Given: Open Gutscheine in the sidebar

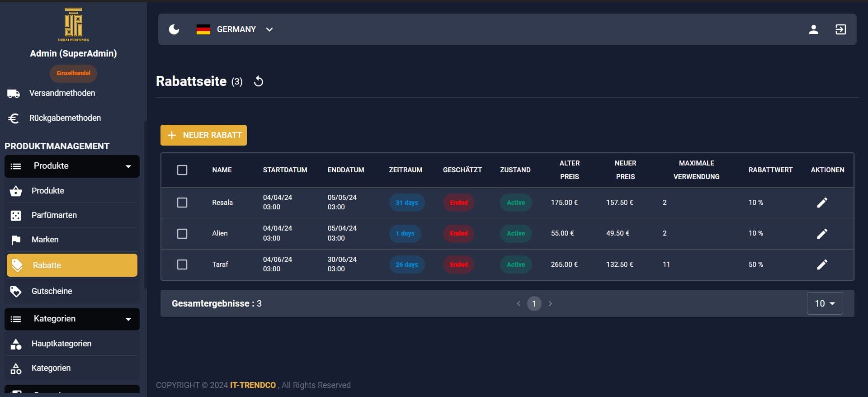Looking at the screenshot, I should click(x=52, y=291).
